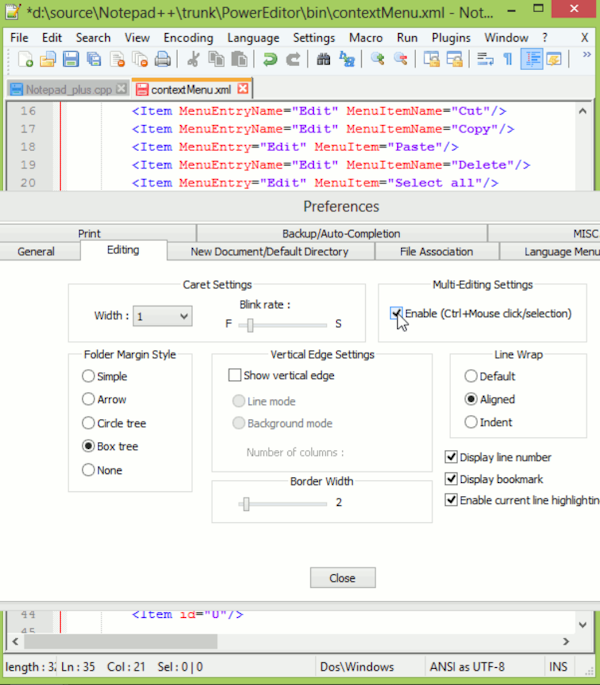Open the Backup/Auto-Completion tab
The width and height of the screenshot is (600, 685).
[x=341, y=233]
